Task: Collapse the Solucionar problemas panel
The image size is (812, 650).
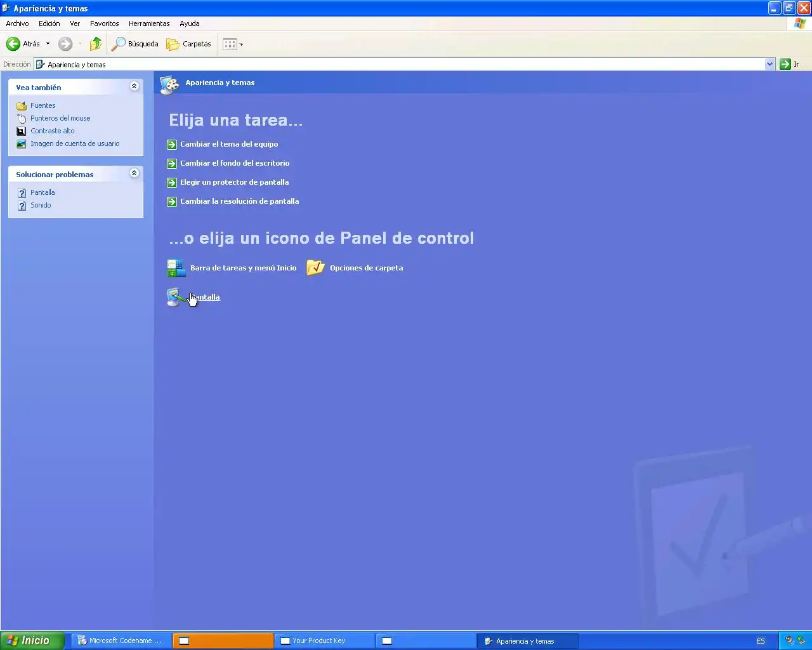Action: click(134, 173)
